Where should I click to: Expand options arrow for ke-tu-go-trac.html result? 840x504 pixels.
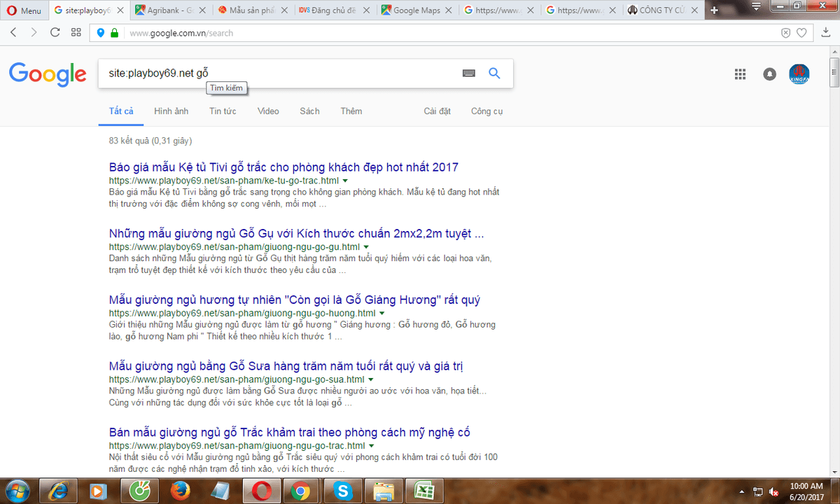(x=345, y=181)
